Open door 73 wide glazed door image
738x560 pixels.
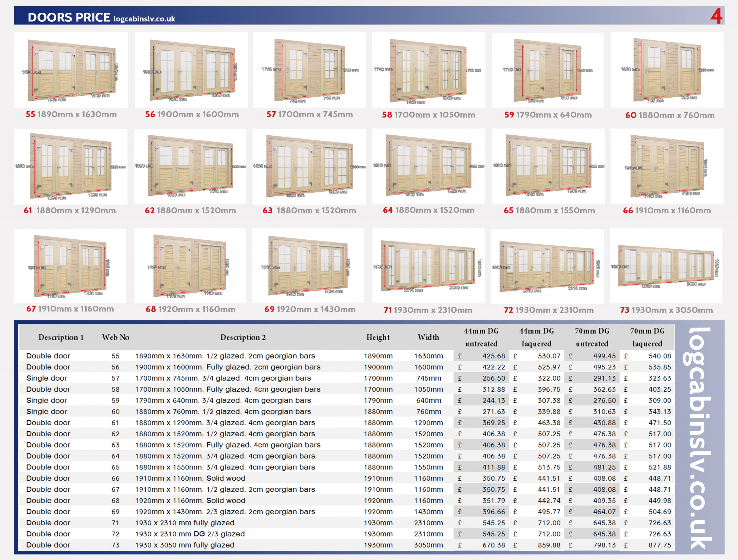666,266
